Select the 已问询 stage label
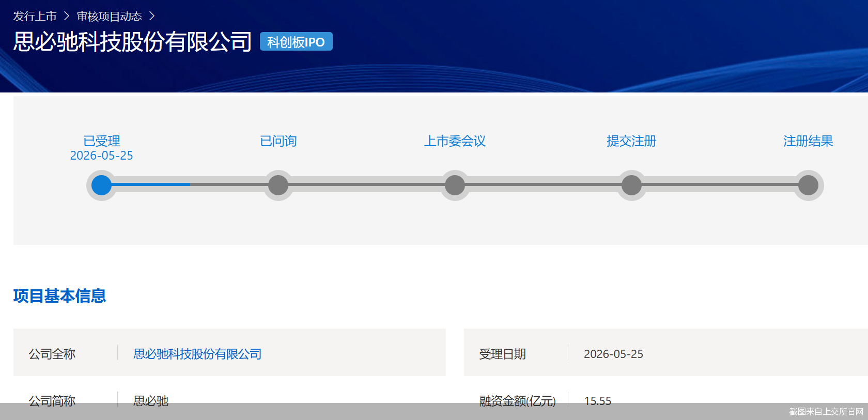 pos(278,141)
